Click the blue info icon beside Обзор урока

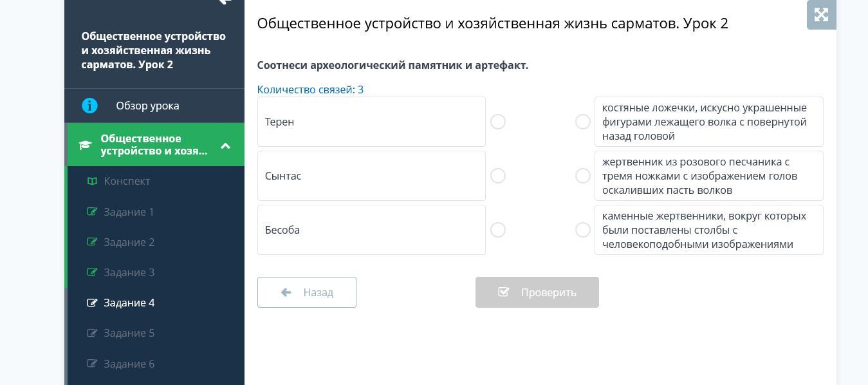(x=89, y=106)
